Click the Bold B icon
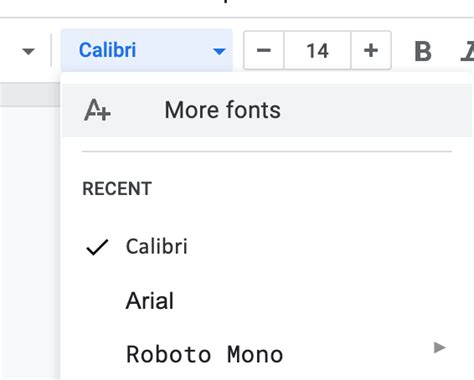The width and height of the screenshot is (474, 380). pyautogui.click(x=423, y=51)
